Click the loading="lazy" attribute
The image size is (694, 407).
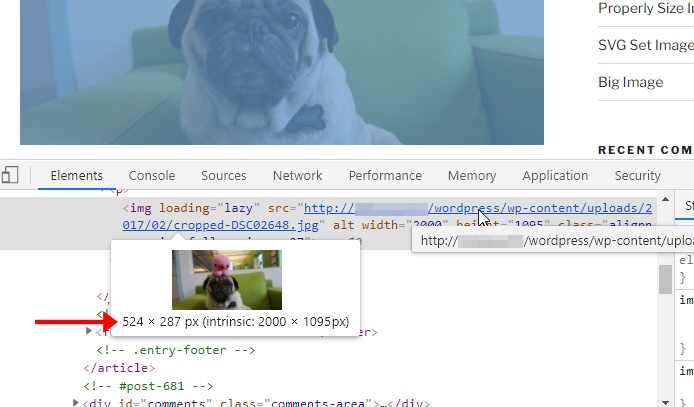click(209, 208)
